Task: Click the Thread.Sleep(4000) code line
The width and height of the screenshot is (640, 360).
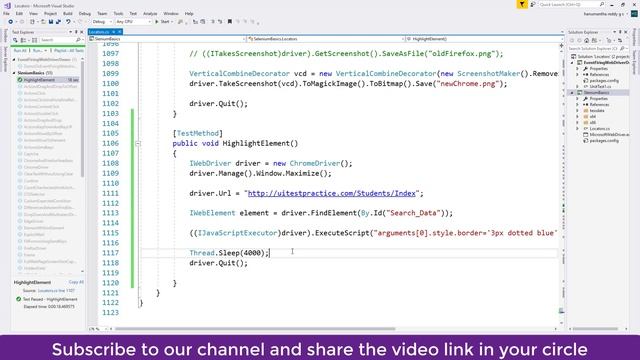Action: point(229,253)
